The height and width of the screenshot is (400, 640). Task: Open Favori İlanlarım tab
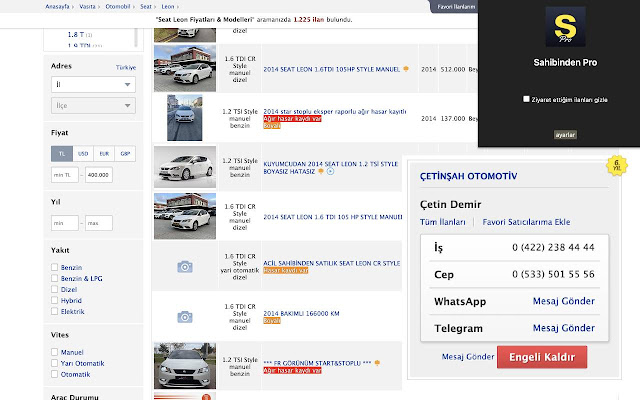456,7
